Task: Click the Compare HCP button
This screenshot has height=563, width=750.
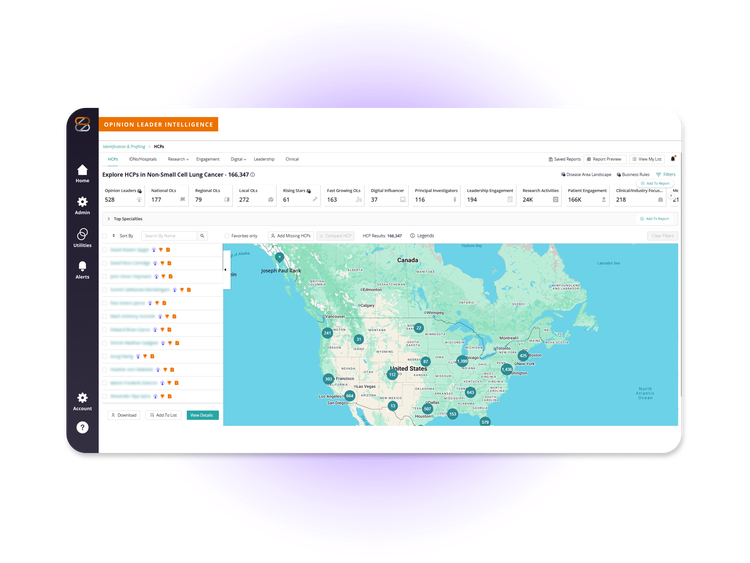Action: click(335, 236)
